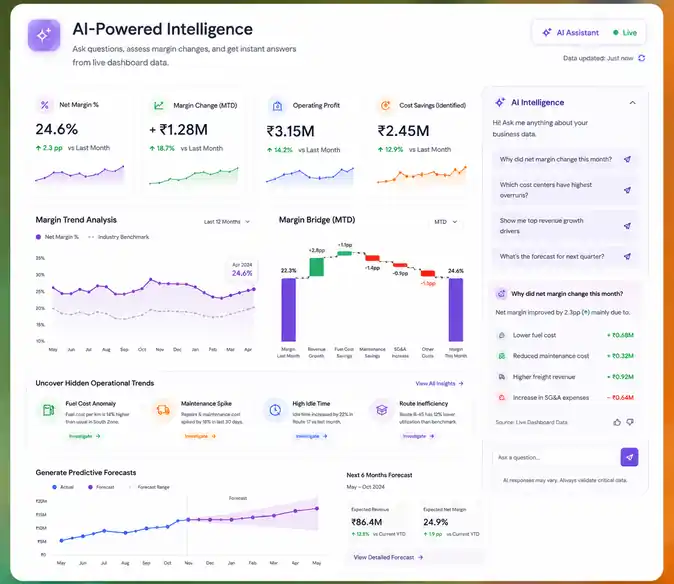
Task: Open the AI Assistant button
Action: coord(571,33)
